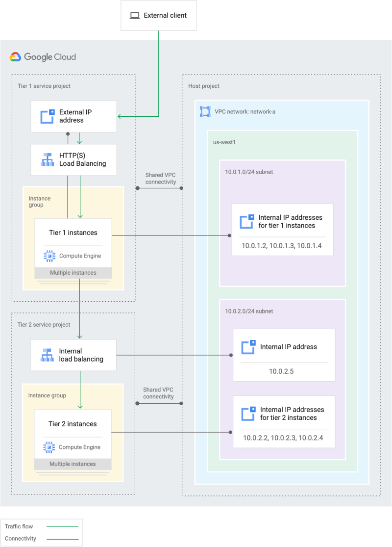Click the HTTP(S) Load Balancing icon

tap(47, 159)
